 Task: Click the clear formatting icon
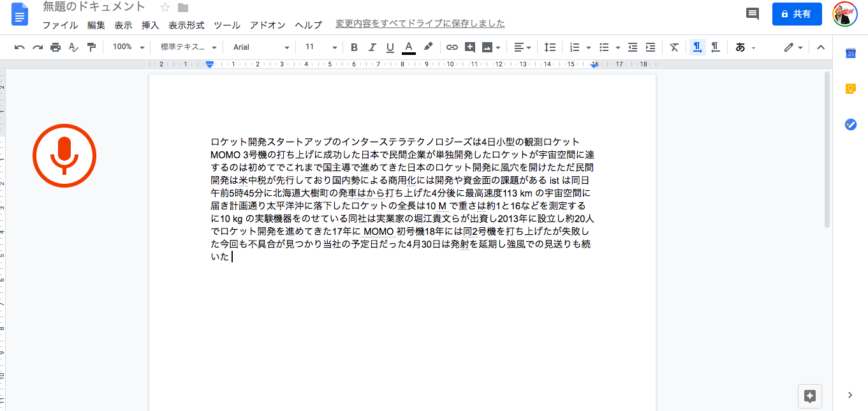point(674,47)
